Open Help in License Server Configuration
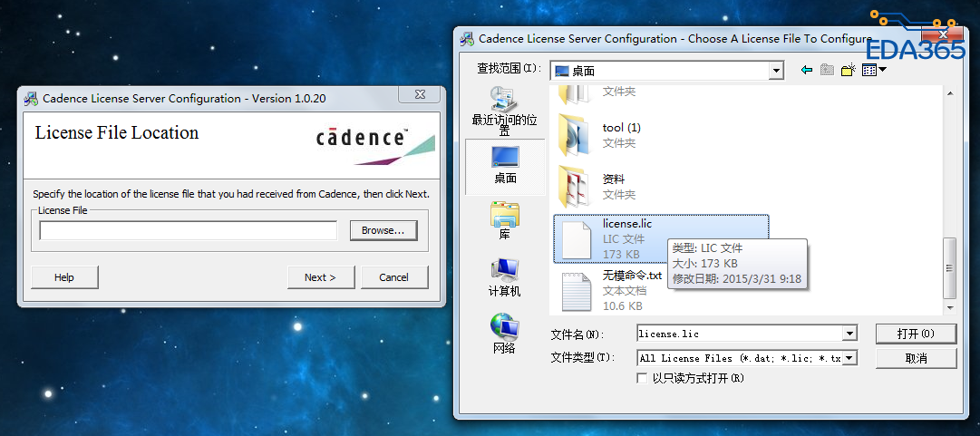980x436 pixels. click(x=64, y=277)
